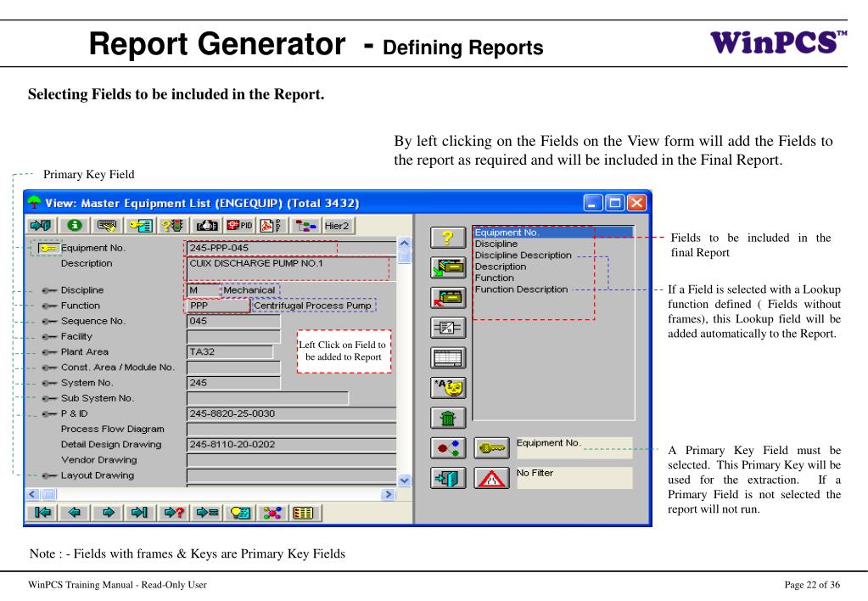Viewport: 868px width, 601px height.
Task: Click the question mark traffic light icon
Action: pyautogui.click(x=171, y=226)
